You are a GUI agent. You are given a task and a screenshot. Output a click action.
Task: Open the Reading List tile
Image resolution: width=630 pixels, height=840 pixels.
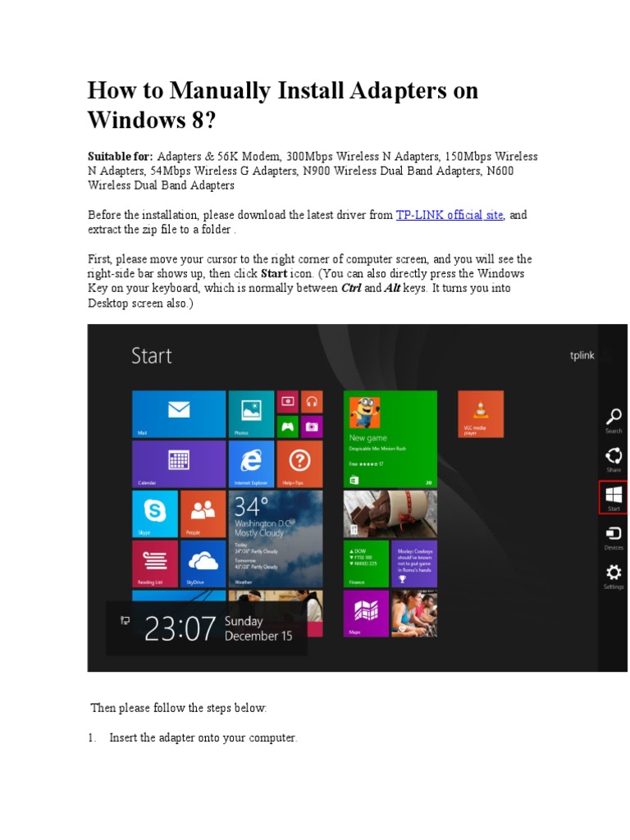155,564
